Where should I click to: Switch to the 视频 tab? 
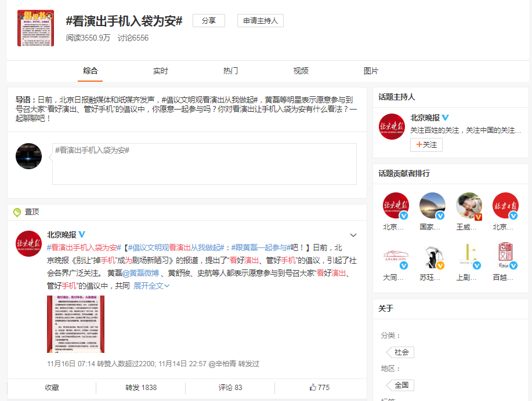coord(301,71)
